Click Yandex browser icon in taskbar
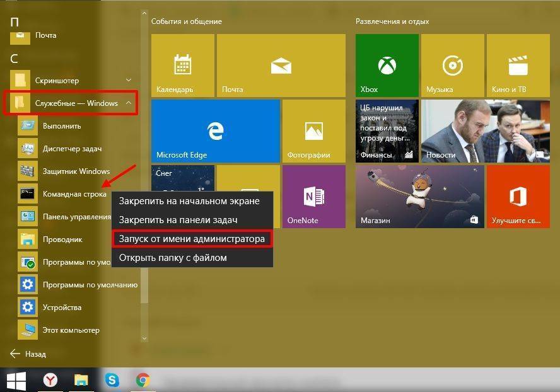 [50, 380]
